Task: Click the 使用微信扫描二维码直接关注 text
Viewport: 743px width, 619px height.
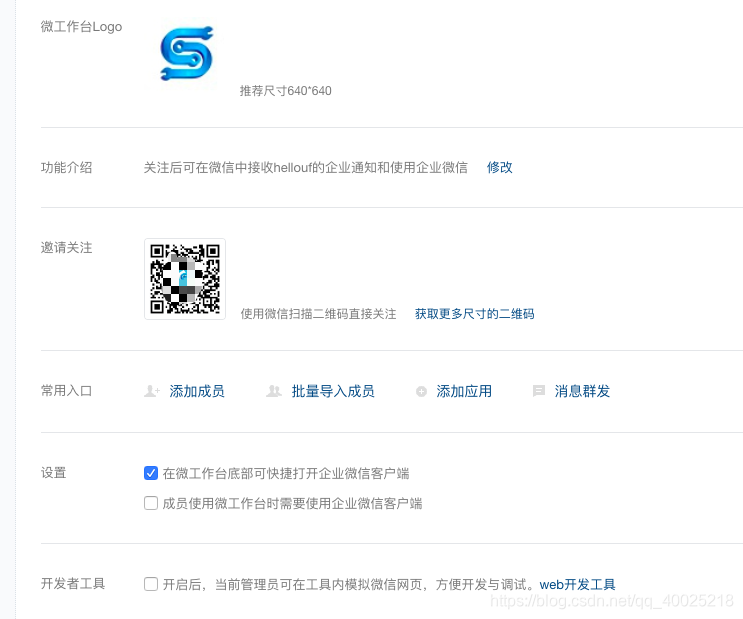Action: (318, 314)
